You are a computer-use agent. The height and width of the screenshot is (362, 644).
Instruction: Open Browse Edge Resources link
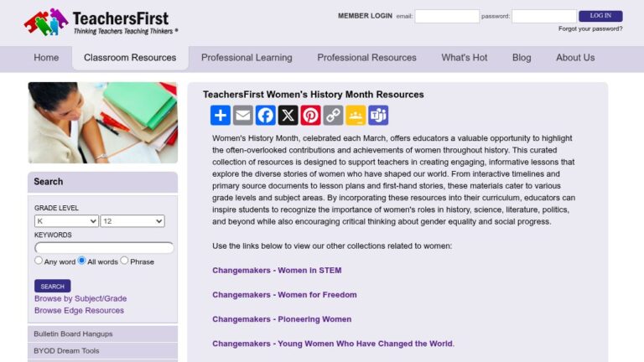(80, 311)
